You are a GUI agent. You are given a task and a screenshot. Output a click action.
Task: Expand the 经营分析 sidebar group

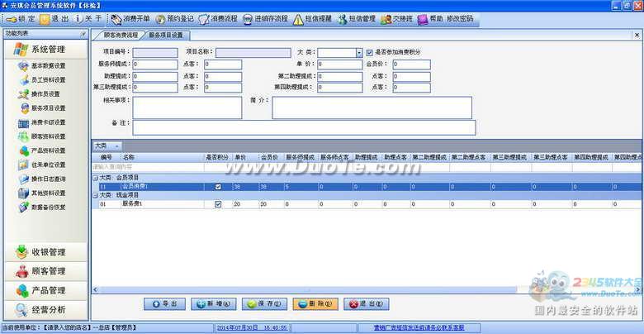click(x=46, y=310)
